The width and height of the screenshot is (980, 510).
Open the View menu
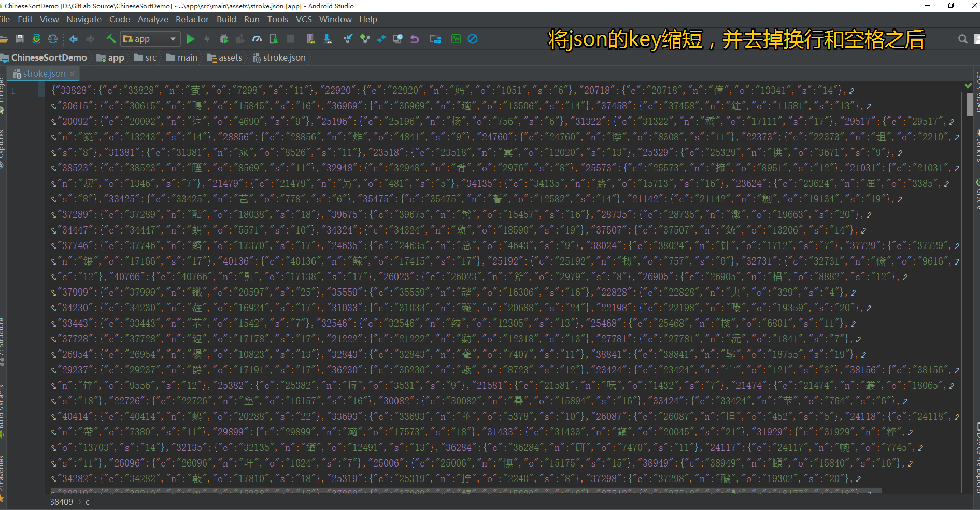(49, 19)
